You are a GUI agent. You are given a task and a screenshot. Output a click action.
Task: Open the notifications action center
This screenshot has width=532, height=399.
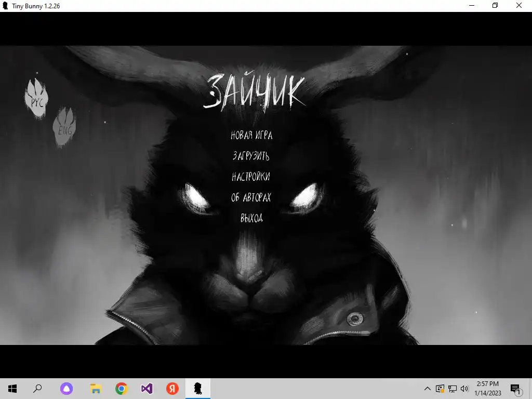516,390
